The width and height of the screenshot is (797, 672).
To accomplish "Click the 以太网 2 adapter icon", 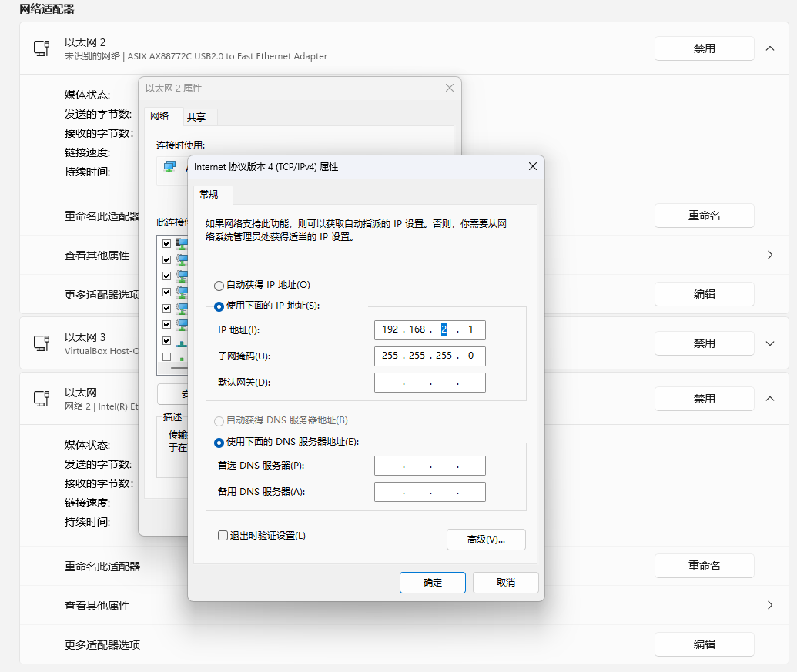I will 42,48.
